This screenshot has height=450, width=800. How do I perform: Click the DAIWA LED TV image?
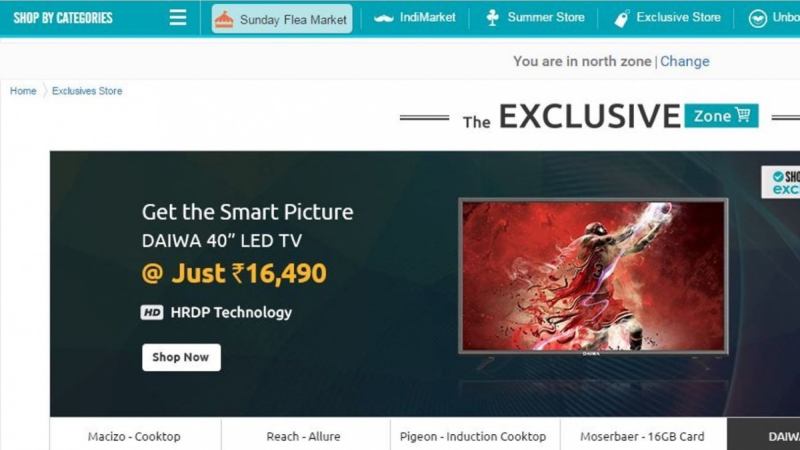pyautogui.click(x=593, y=276)
